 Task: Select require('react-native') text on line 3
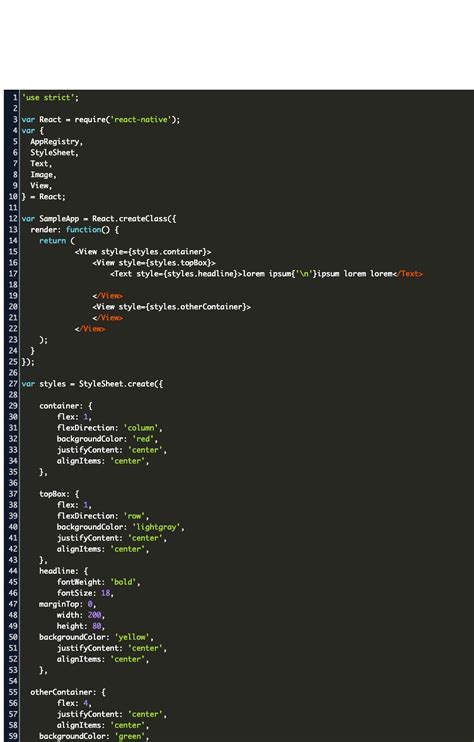(127, 120)
